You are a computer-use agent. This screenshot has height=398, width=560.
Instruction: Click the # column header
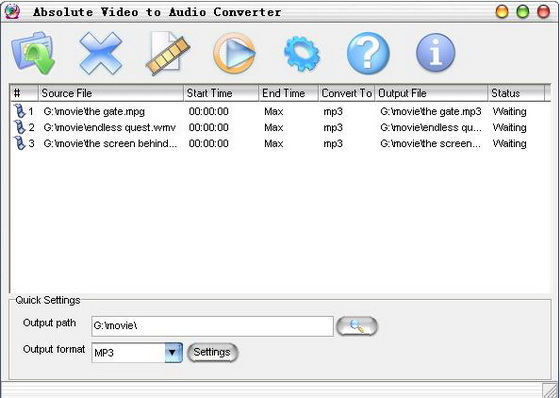(24, 93)
